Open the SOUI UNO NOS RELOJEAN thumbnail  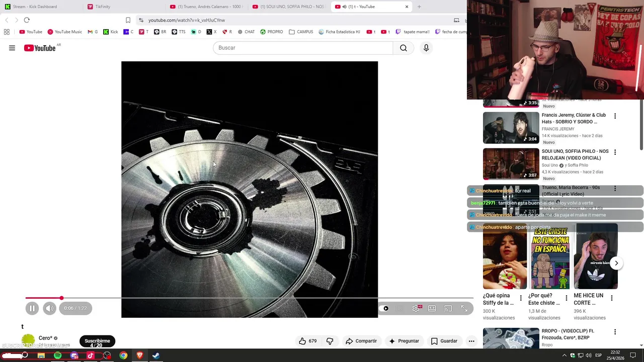click(x=511, y=164)
